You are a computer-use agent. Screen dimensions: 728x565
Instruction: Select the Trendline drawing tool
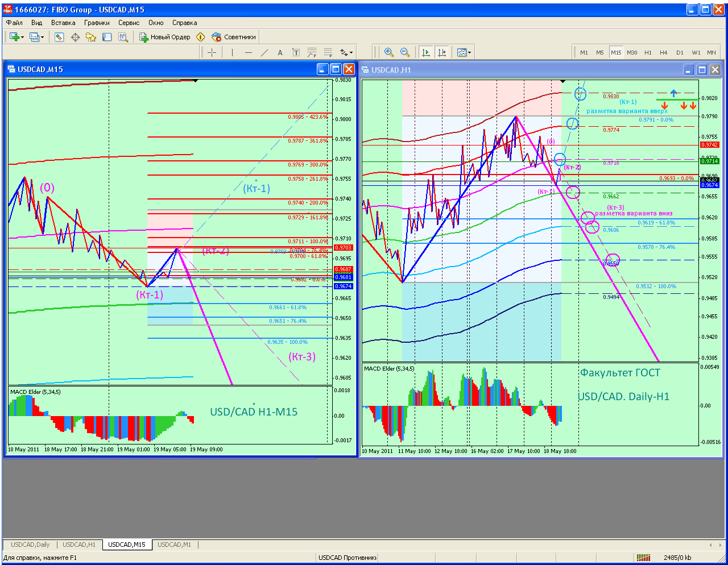click(264, 52)
